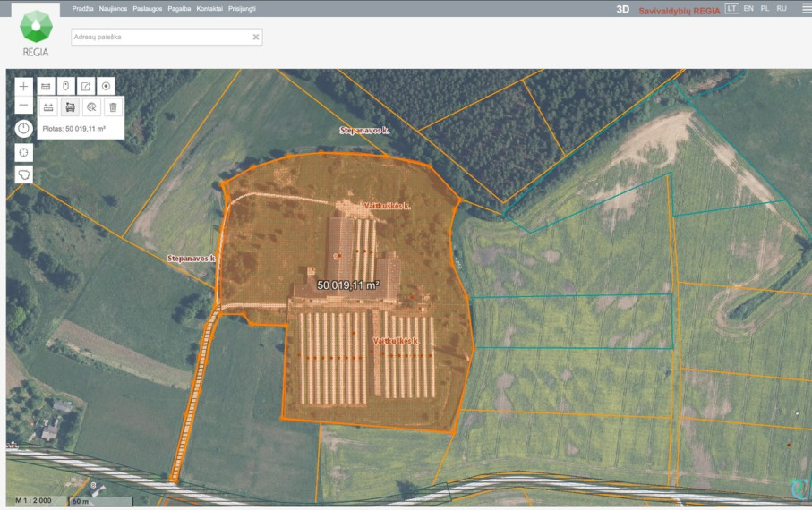Screen dimensions: 812x510
Task: Click the top Stepanavos k. label near forest
Action: coord(364,131)
